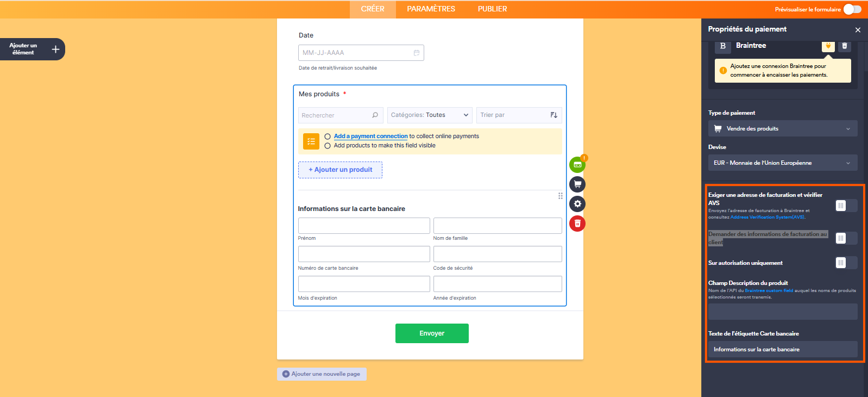This screenshot has width=868, height=397.
Task: Click the Trier par sort icon
Action: (x=553, y=115)
